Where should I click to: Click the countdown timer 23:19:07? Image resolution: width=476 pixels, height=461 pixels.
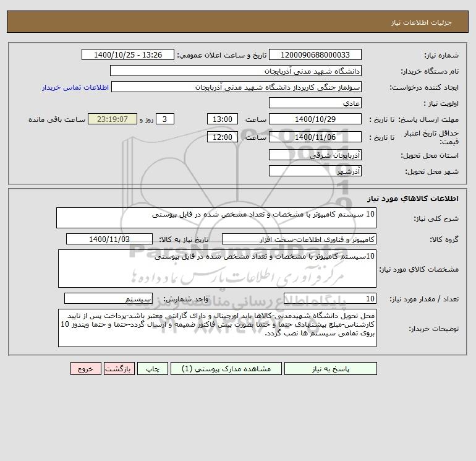click(x=113, y=119)
